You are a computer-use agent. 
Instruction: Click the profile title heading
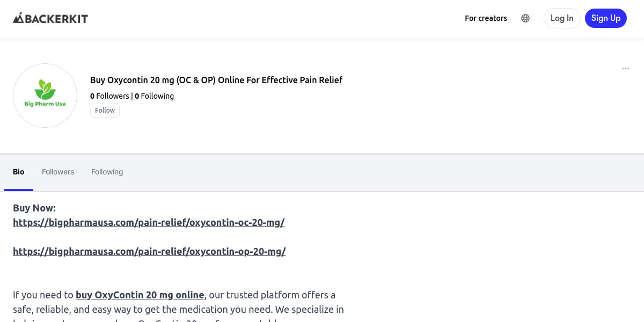point(216,80)
